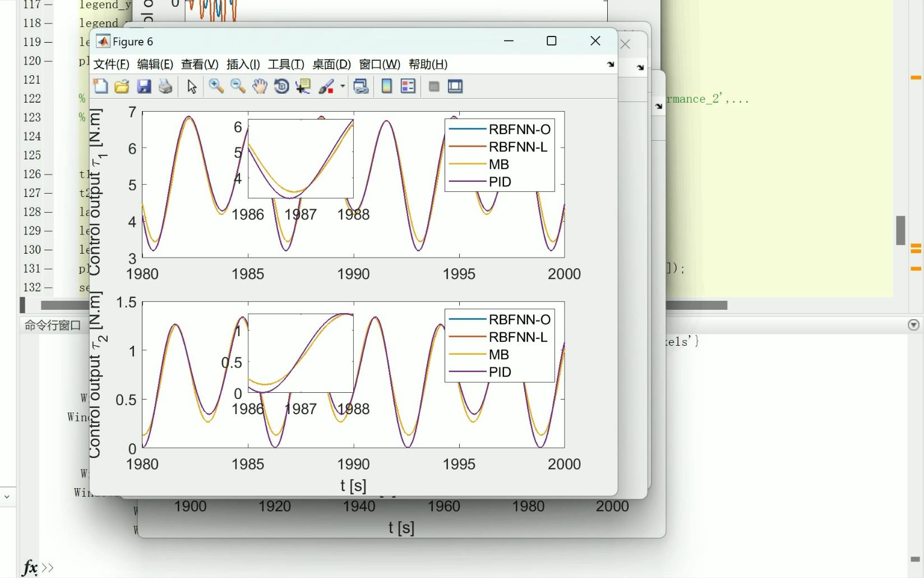Click the top orange warning marker in editor margin
The image size is (924, 578).
(916, 77)
